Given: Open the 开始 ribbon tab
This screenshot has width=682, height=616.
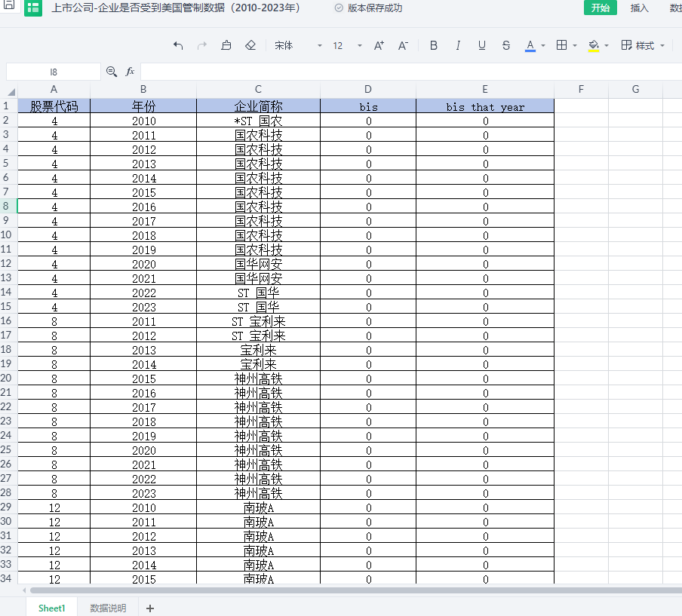Looking at the screenshot, I should coord(601,8).
